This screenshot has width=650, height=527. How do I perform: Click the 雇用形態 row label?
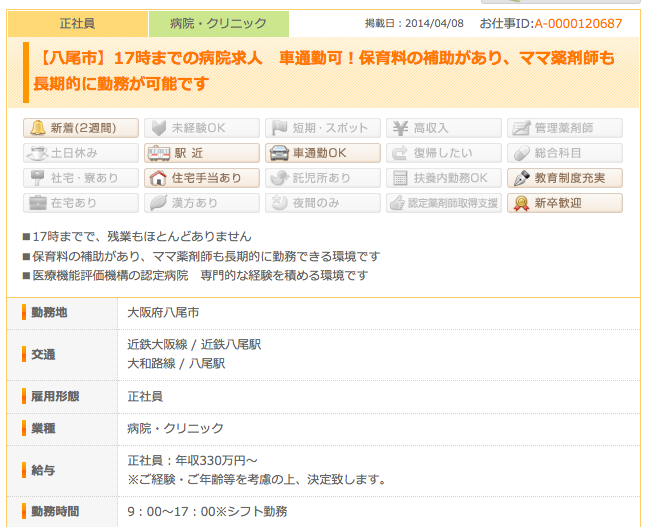pos(55,396)
